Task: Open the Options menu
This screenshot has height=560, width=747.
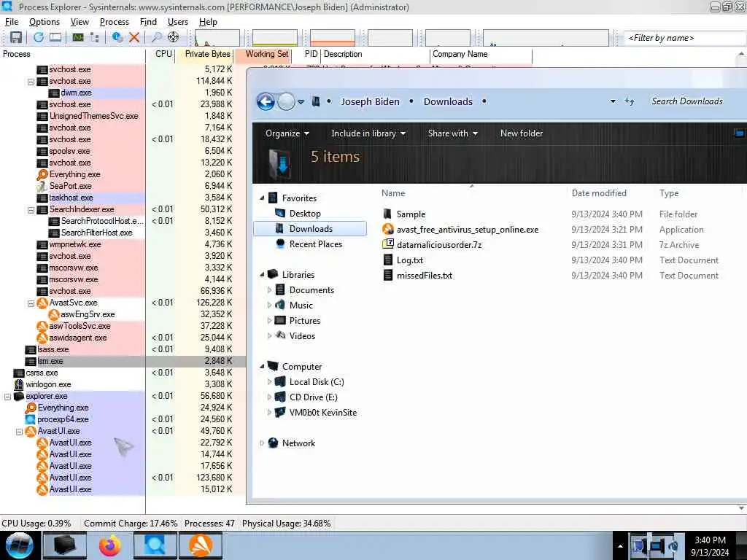Action: (44, 22)
